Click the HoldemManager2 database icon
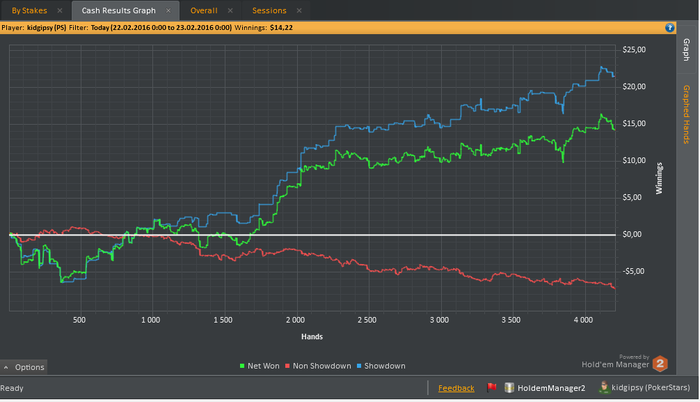 click(509, 387)
